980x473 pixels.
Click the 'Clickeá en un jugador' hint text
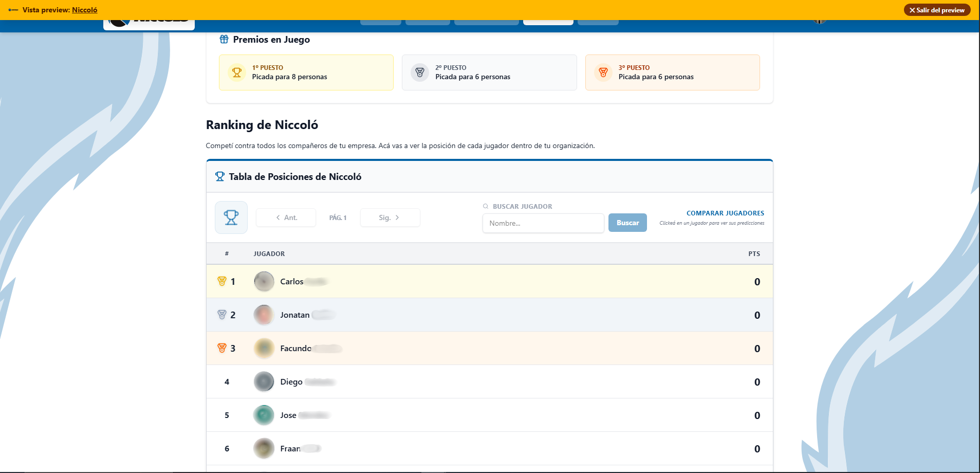pyautogui.click(x=712, y=223)
